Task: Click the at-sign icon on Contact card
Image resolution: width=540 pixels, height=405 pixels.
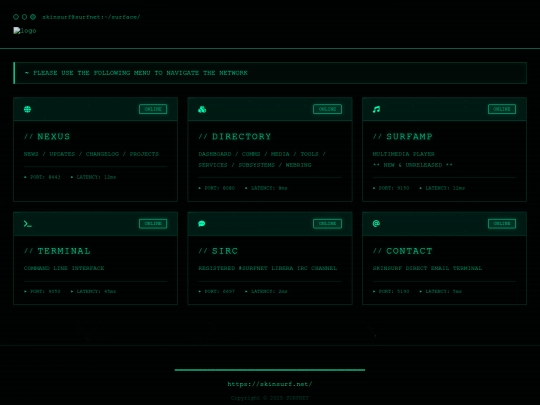Action: pyautogui.click(x=376, y=224)
